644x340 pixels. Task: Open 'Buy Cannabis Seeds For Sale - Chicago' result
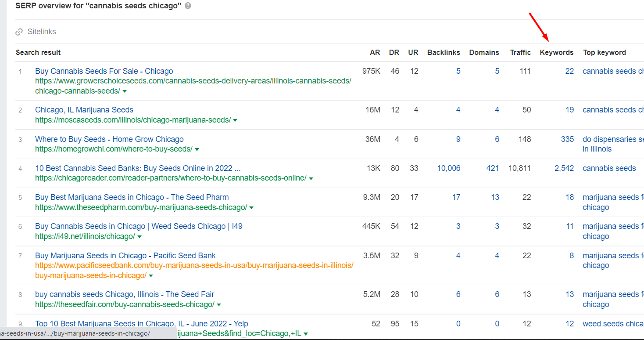(104, 71)
